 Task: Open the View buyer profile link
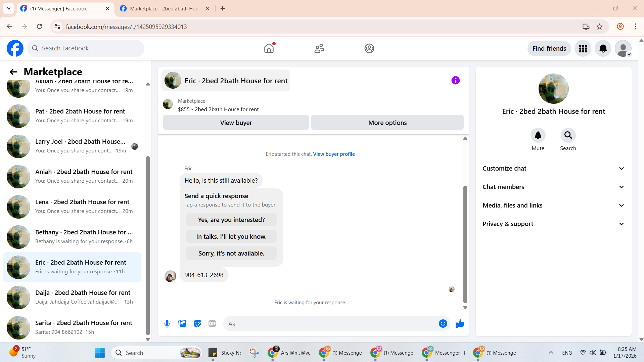[x=334, y=154]
